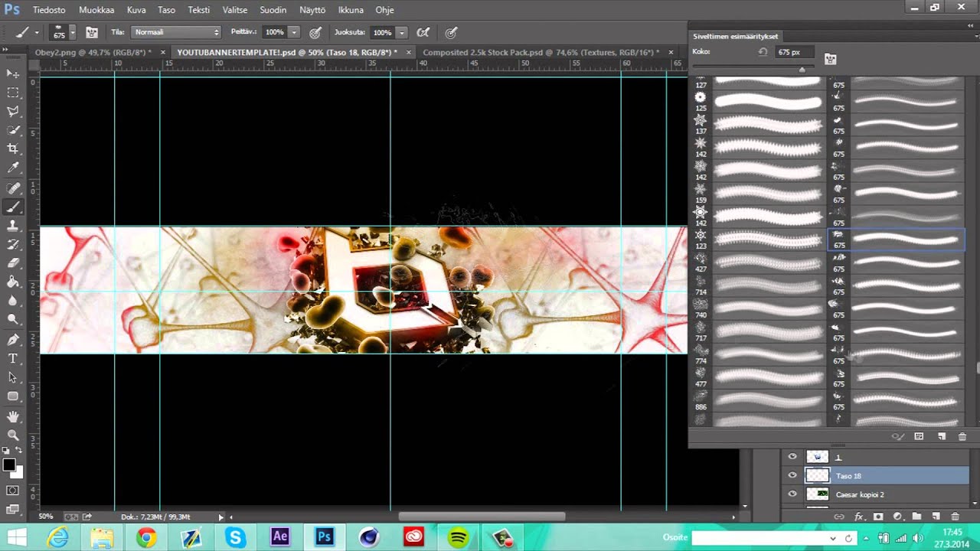This screenshot has width=980, height=551.
Task: Select the Taso 18 layer name
Action: (848, 476)
